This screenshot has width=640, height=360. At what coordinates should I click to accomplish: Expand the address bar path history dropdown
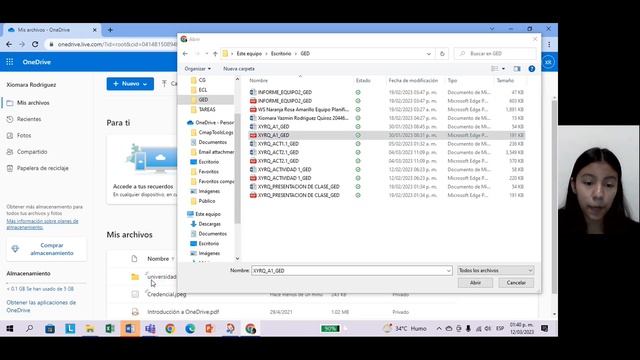(429, 53)
